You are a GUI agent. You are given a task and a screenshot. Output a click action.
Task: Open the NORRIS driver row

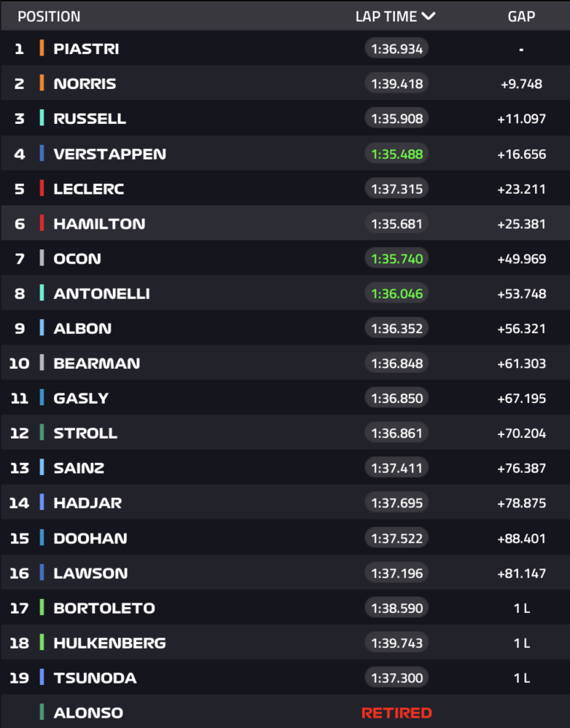pyautogui.click(x=85, y=84)
